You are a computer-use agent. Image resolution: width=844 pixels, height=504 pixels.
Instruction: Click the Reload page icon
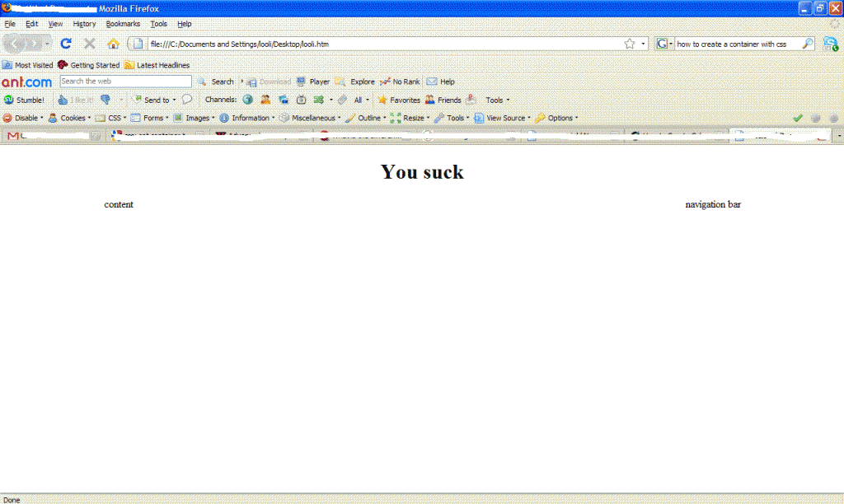66,44
